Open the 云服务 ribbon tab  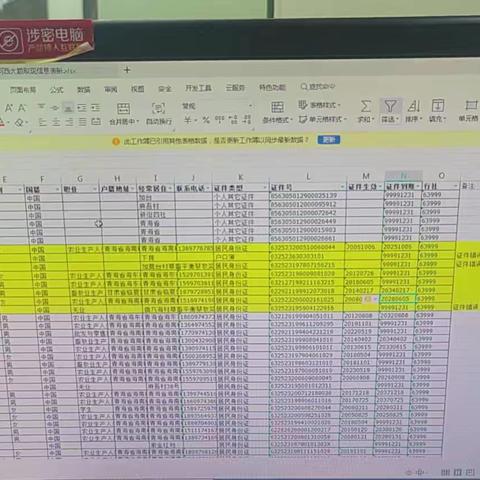pyautogui.click(x=235, y=88)
